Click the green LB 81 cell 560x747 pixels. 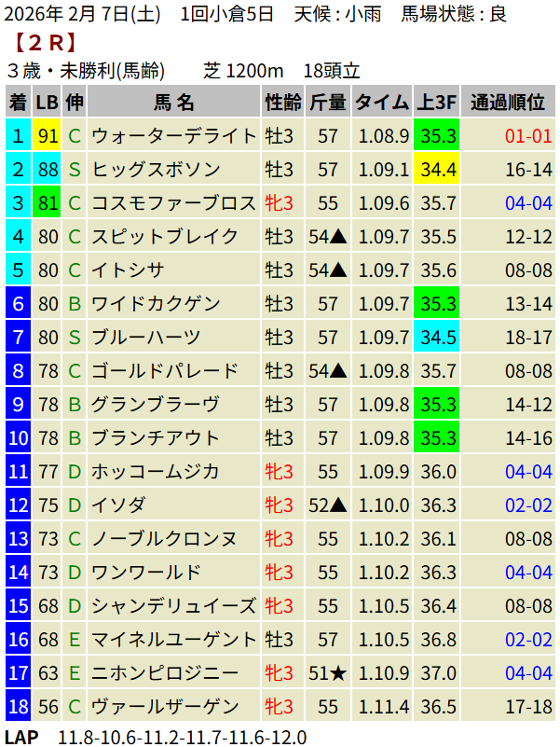[48, 203]
